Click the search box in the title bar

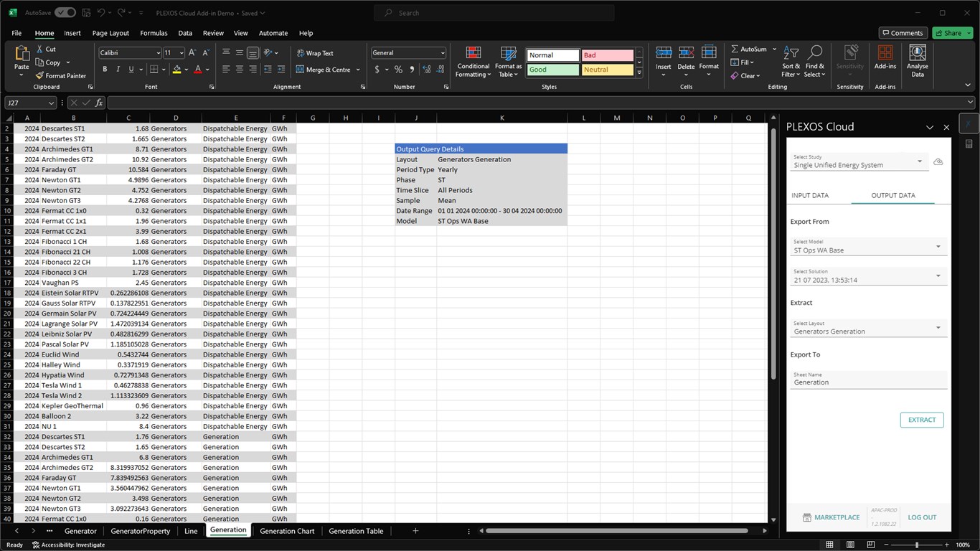[495, 13]
